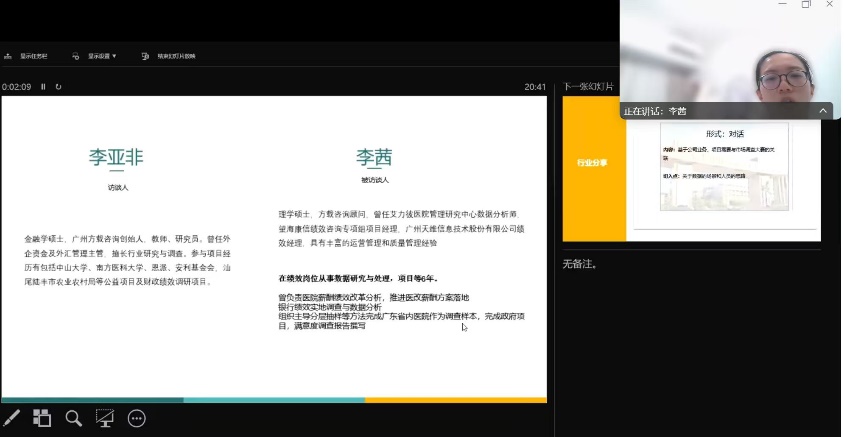Select the pen and laser pointer tool

[12, 418]
